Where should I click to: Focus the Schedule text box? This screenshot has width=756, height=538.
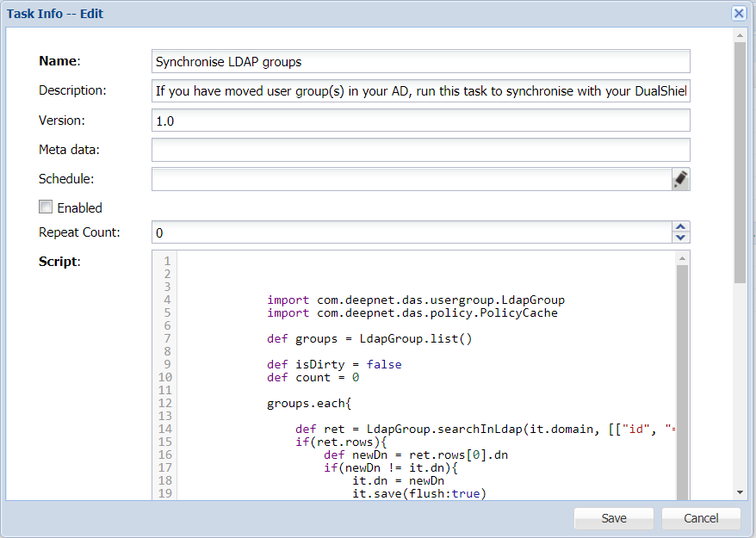click(411, 179)
